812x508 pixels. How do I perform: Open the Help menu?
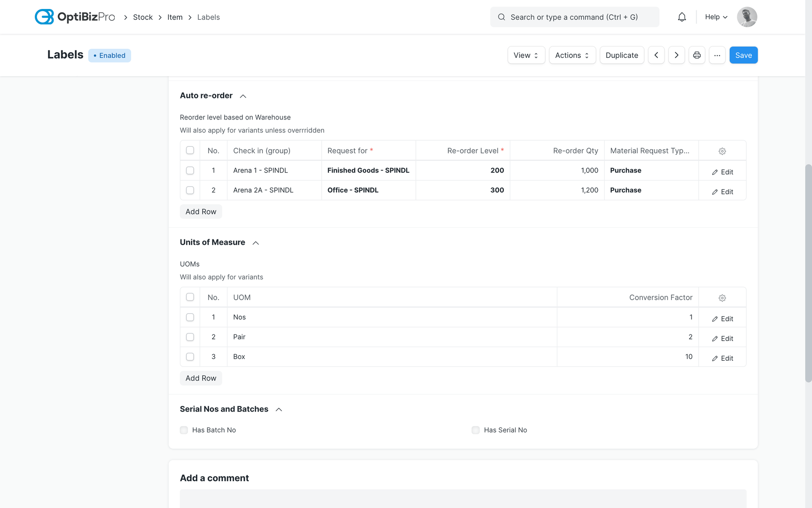tap(716, 17)
